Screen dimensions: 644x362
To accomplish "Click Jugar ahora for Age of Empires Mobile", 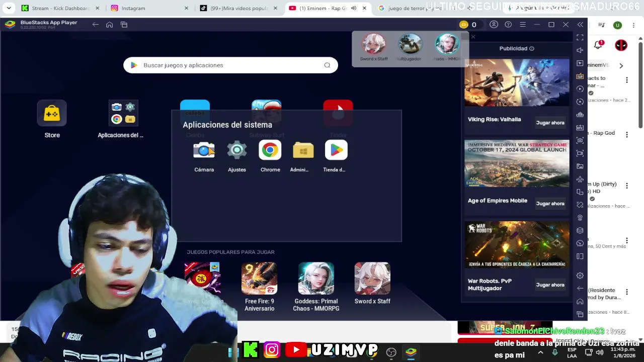I will tap(550, 204).
